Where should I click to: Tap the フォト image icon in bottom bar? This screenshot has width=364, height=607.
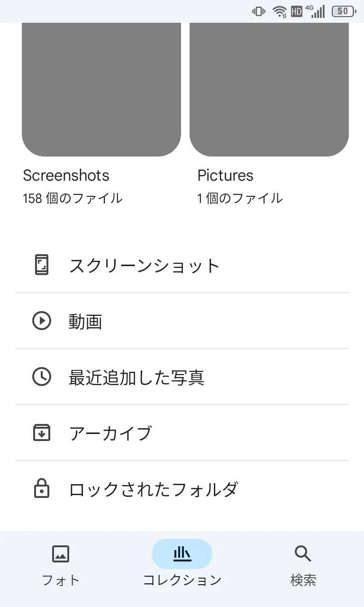coord(61,553)
